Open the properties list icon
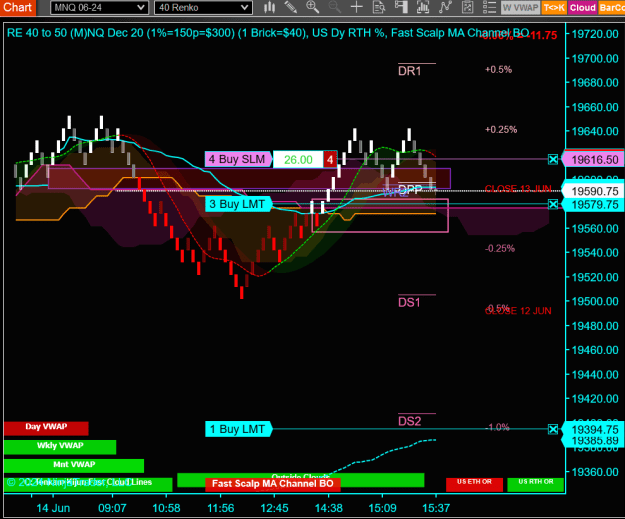This screenshot has height=519, width=625. 489,7
